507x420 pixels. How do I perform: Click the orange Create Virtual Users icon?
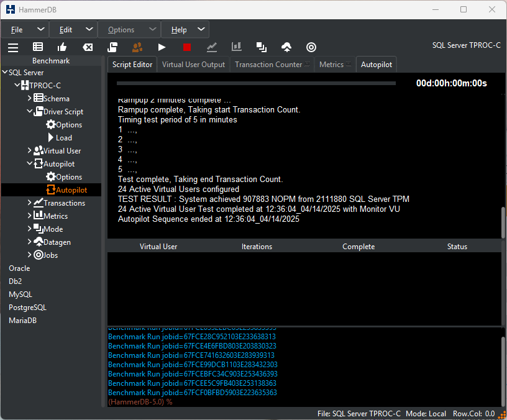point(137,47)
